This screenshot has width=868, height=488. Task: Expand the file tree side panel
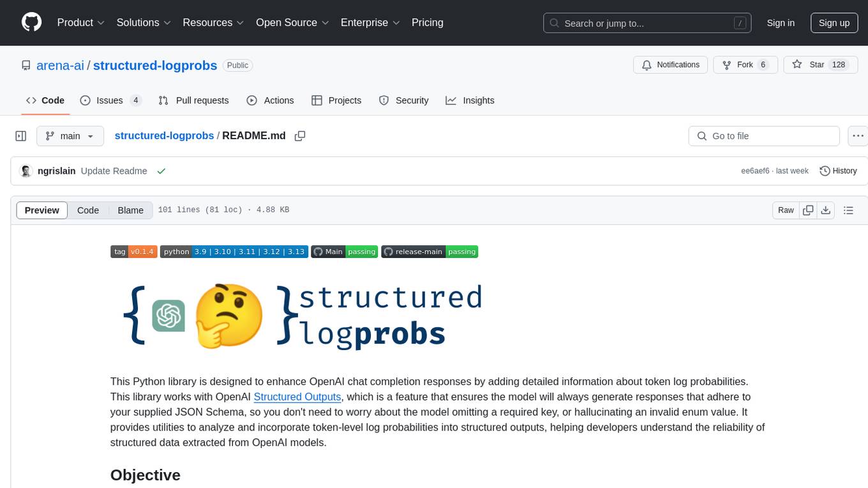[21, 136]
